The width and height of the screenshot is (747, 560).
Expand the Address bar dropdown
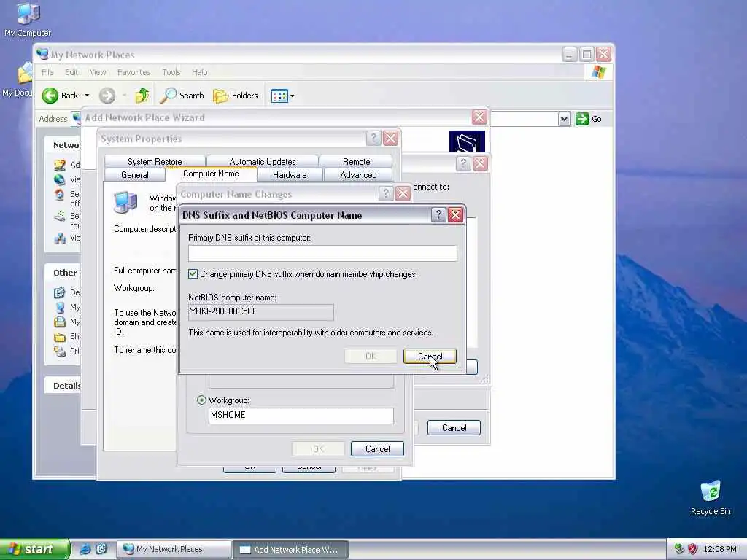pyautogui.click(x=564, y=119)
